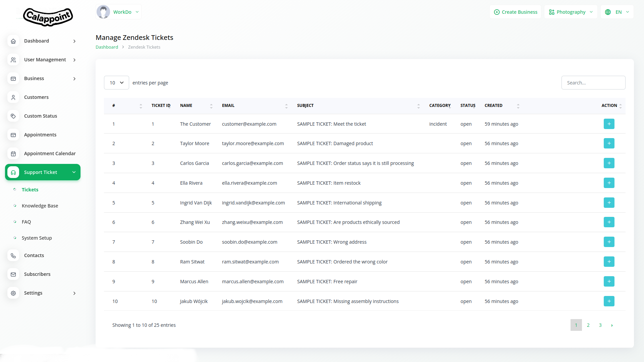644x362 pixels.
Task: Go to Customers in sidebar
Action: pos(36,97)
